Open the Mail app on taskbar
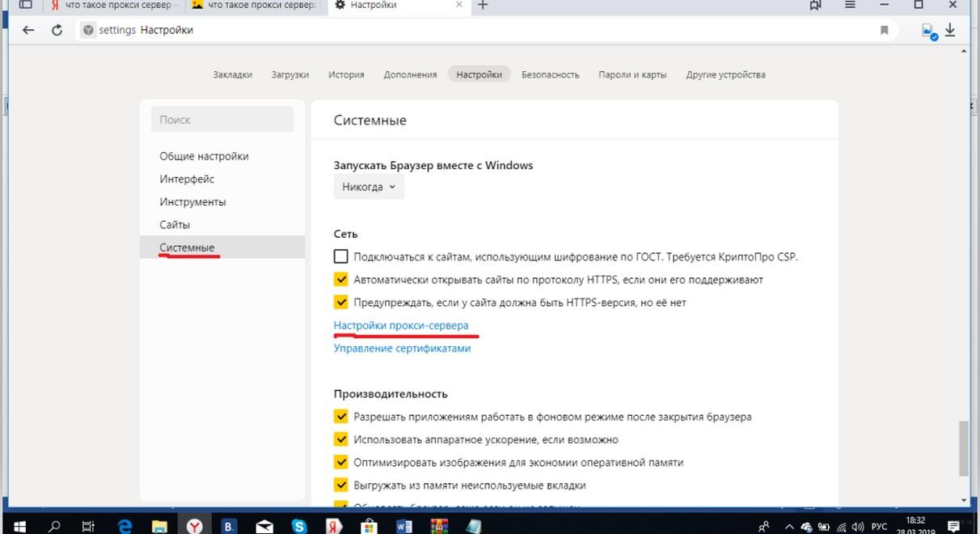Screen dimensions: 980x534 [x=264, y=526]
